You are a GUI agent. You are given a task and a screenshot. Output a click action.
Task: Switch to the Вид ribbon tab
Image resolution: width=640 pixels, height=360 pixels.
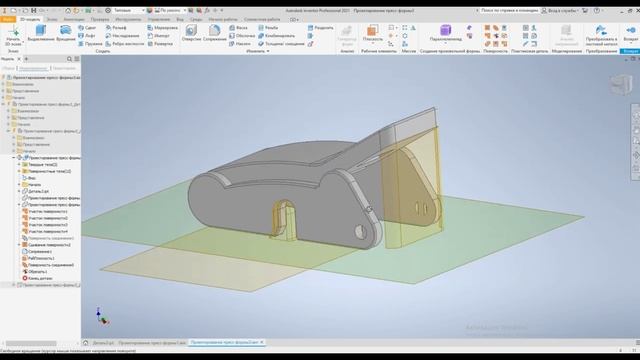point(180,19)
